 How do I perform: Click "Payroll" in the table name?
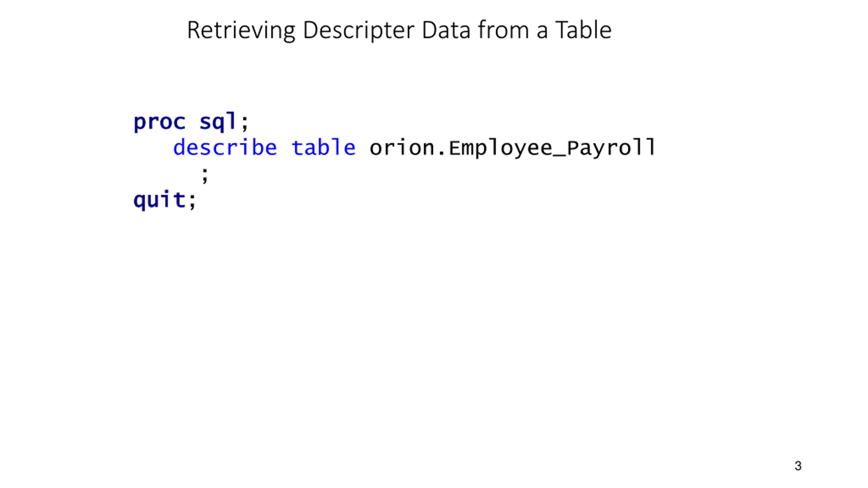pos(611,148)
